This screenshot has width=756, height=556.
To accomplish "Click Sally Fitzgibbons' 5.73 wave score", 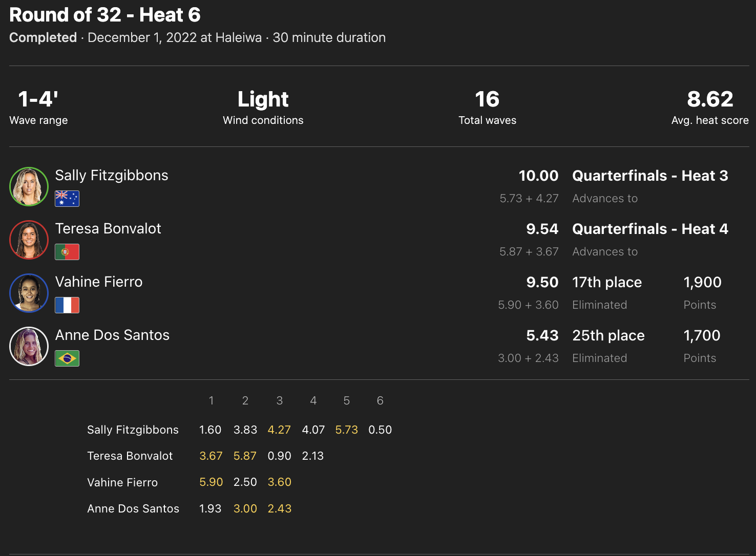I will [x=346, y=430].
